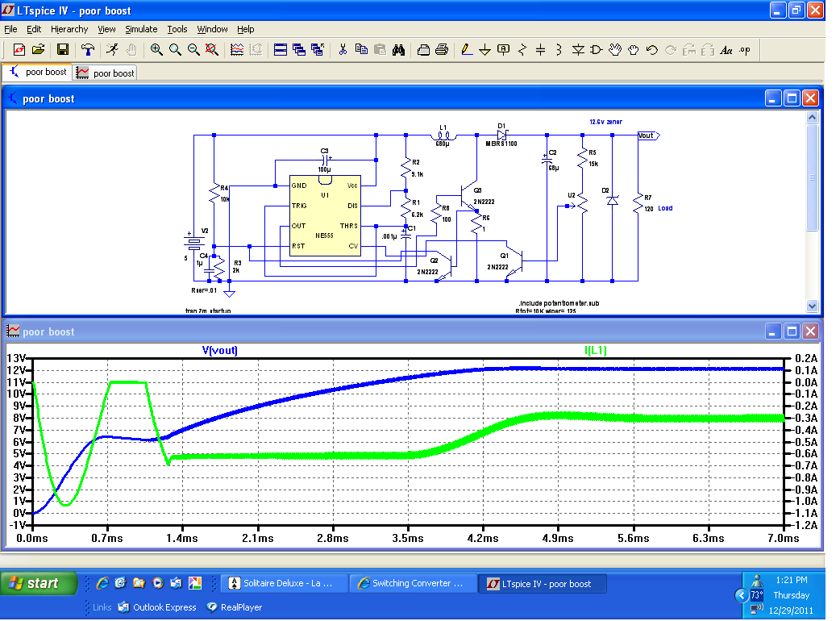Click the 'Rser=.01' text under the battery
This screenshot has height=621, width=840.
pyautogui.click(x=204, y=291)
